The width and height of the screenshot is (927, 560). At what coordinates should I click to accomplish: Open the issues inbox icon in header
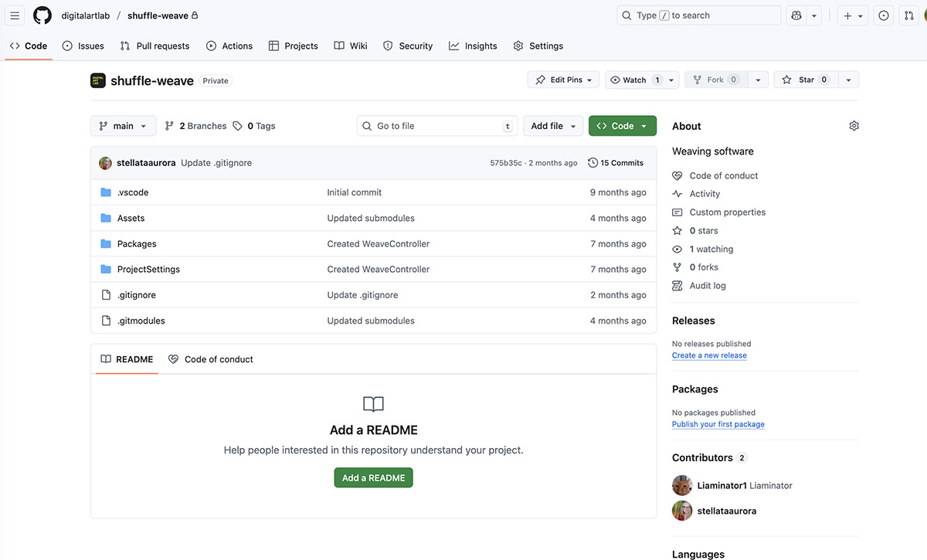(884, 15)
